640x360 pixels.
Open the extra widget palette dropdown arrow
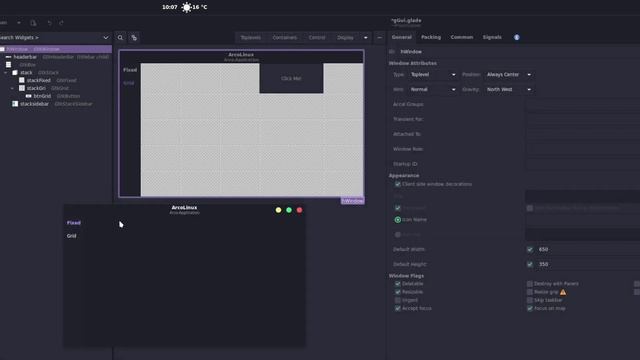point(365,38)
